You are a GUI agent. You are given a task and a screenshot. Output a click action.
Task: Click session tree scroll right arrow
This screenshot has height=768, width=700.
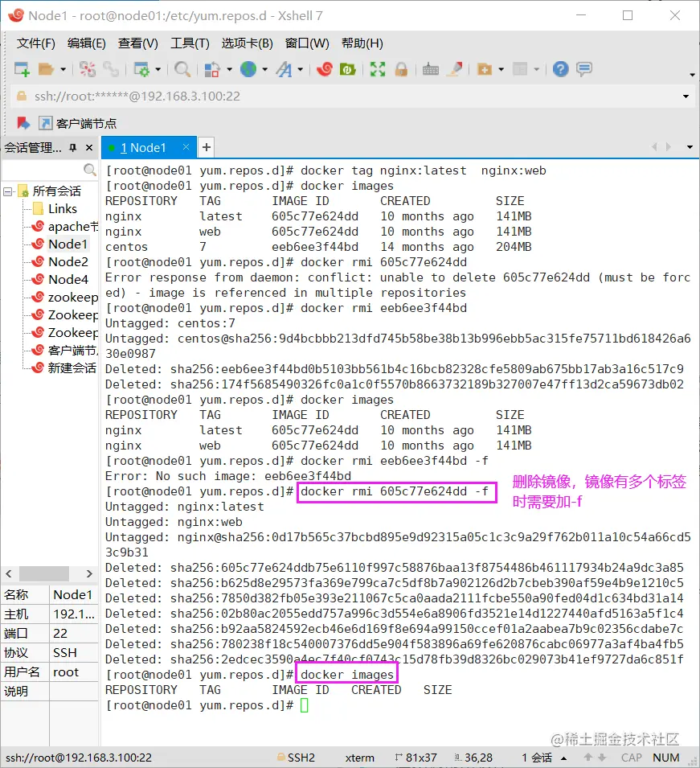(89, 573)
